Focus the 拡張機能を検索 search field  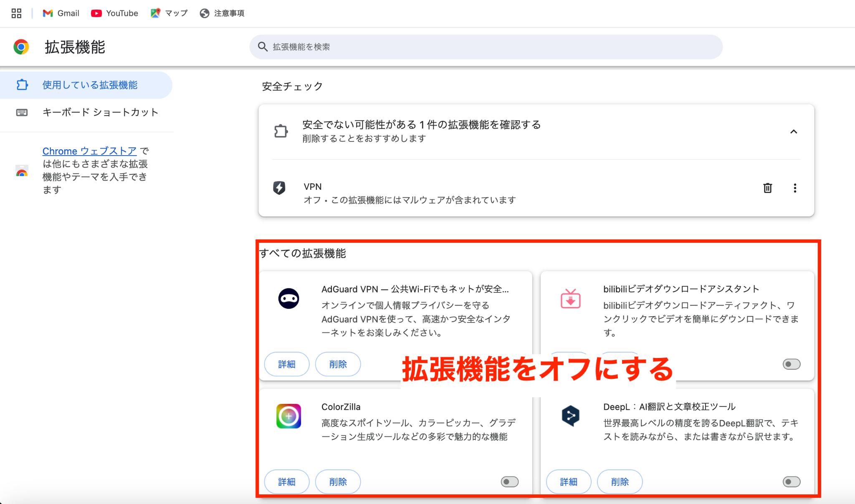[x=486, y=47]
